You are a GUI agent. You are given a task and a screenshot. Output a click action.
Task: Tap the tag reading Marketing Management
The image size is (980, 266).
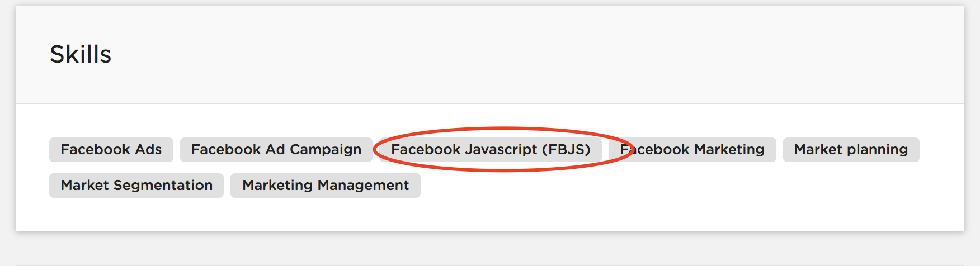pyautogui.click(x=325, y=186)
